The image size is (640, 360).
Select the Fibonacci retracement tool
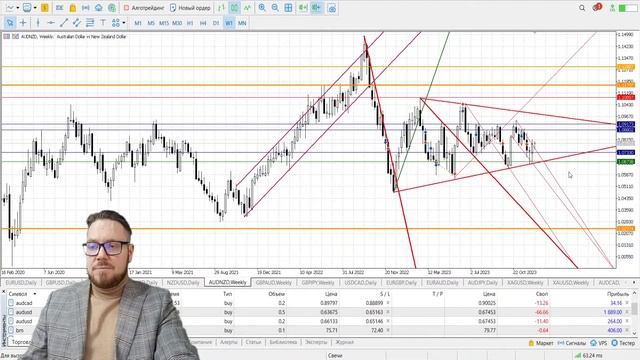pyautogui.click(x=90, y=23)
